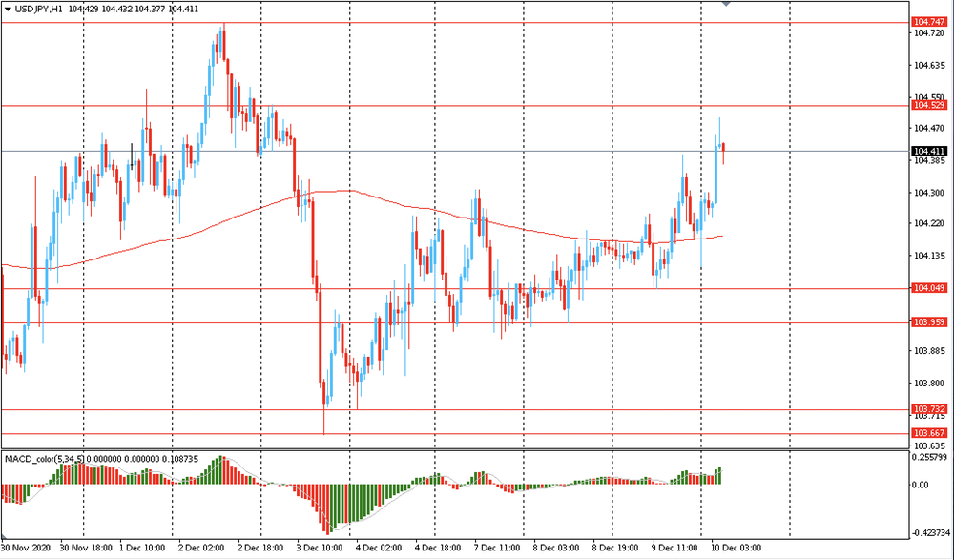This screenshot has width=954, height=560.
Task: Click the 10 Dec 03:00 time label
Action: [x=736, y=548]
